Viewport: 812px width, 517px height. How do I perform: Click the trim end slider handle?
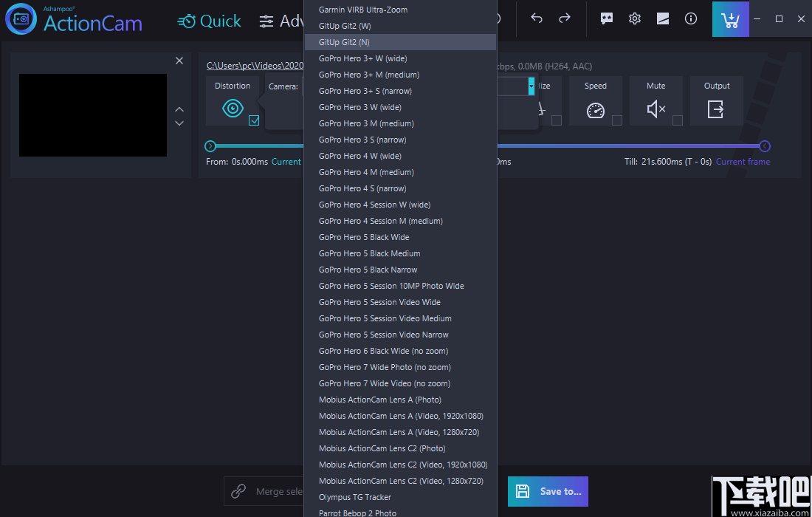(765, 146)
